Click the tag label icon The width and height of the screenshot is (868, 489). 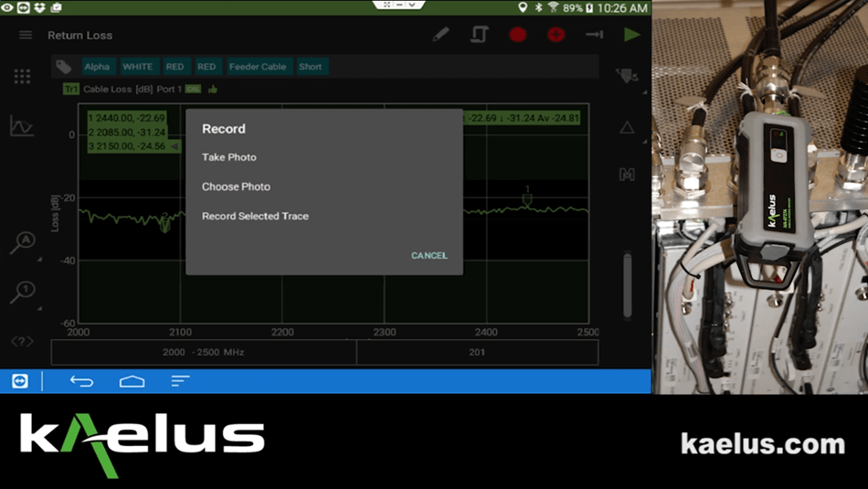(x=63, y=67)
